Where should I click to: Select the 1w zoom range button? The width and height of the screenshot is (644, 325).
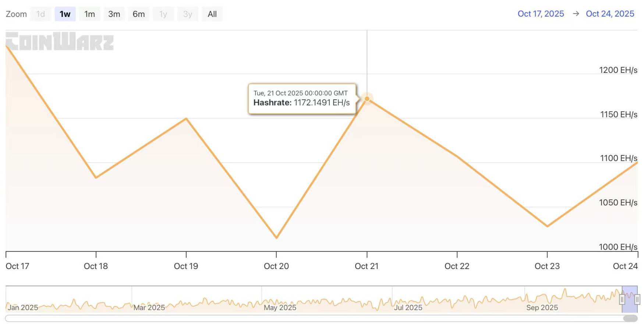65,14
